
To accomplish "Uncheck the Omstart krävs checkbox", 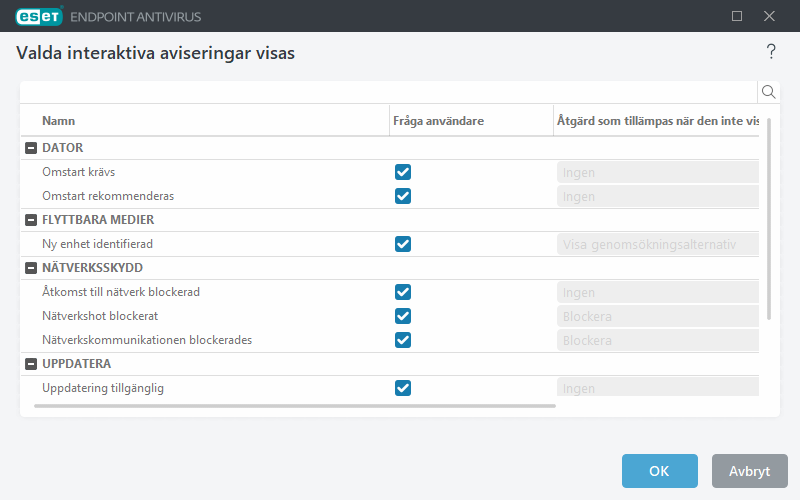I will 403,172.
